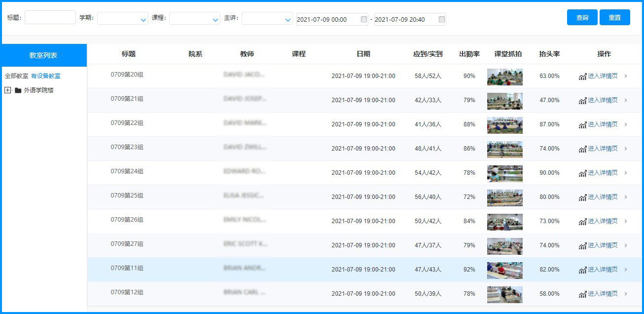Switch to 有设备教室 filter
Viewport: 644px width, 314px height.
click(46, 76)
